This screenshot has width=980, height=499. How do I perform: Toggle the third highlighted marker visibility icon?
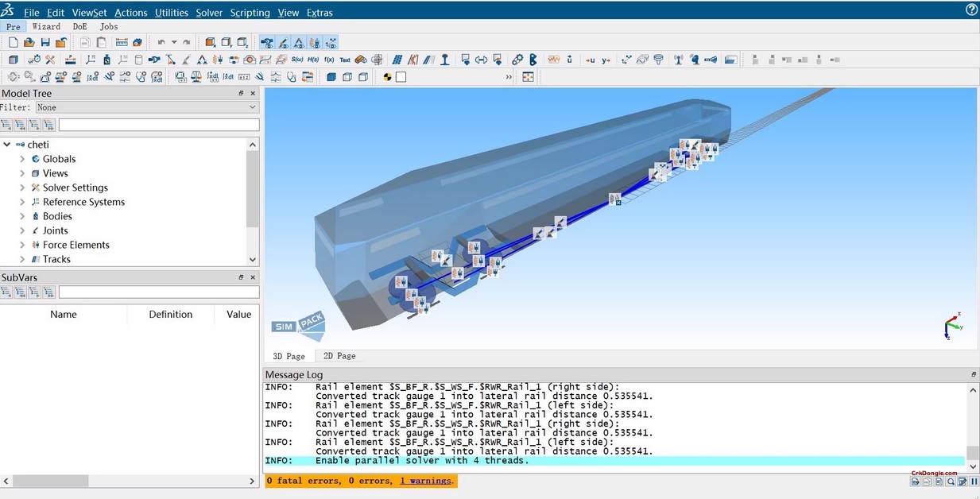(x=299, y=42)
